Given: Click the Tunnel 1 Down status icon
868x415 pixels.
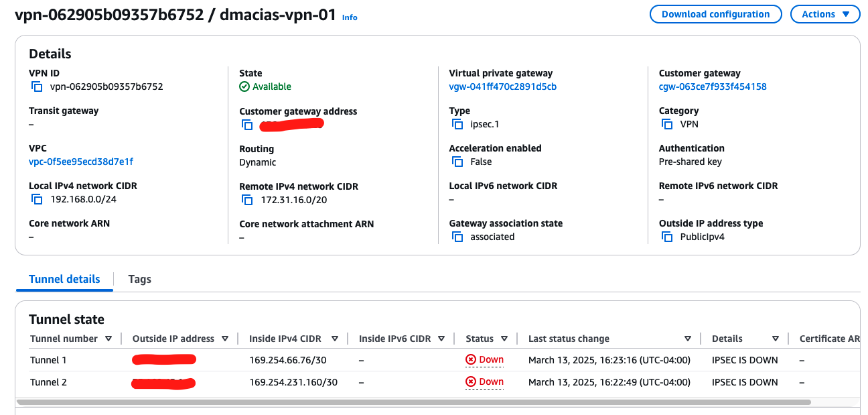Looking at the screenshot, I should (x=471, y=360).
